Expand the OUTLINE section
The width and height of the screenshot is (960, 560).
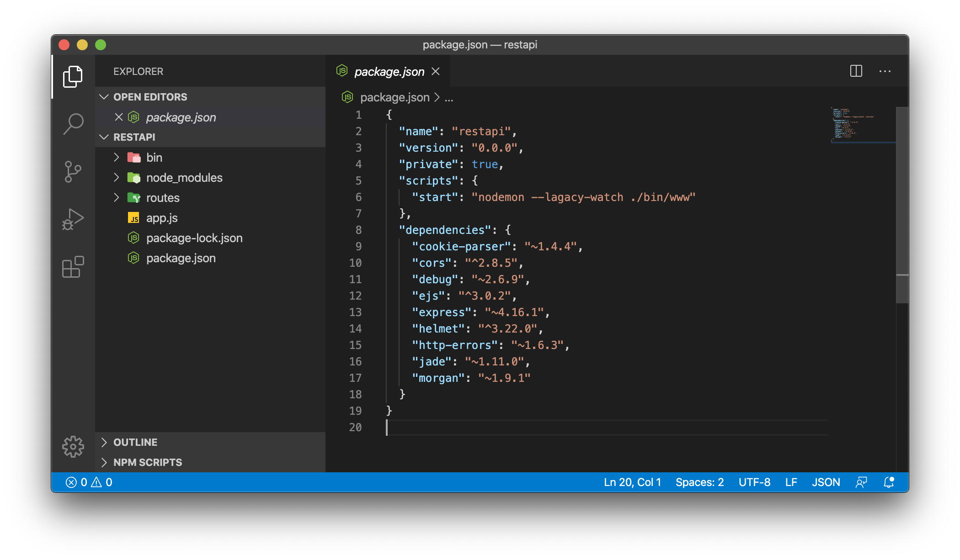point(135,442)
